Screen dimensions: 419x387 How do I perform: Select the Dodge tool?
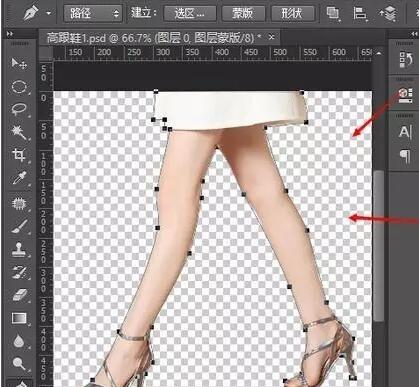[19, 364]
